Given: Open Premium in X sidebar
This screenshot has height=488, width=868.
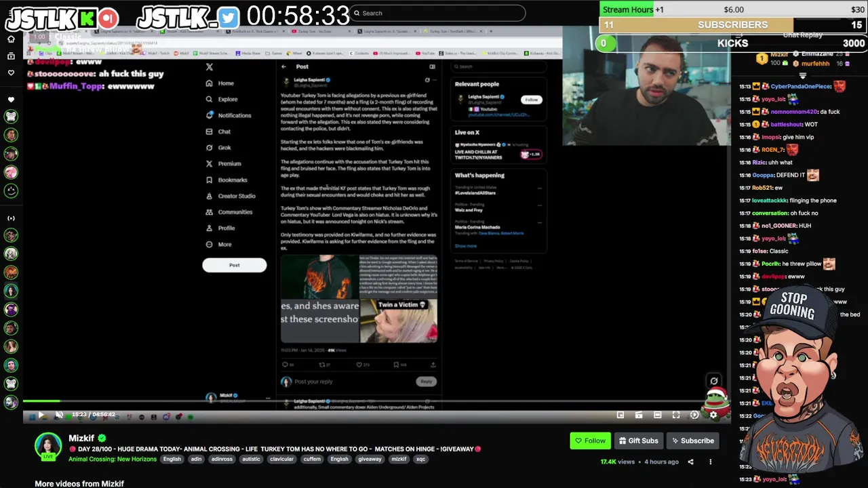Looking at the screenshot, I should pos(223,163).
